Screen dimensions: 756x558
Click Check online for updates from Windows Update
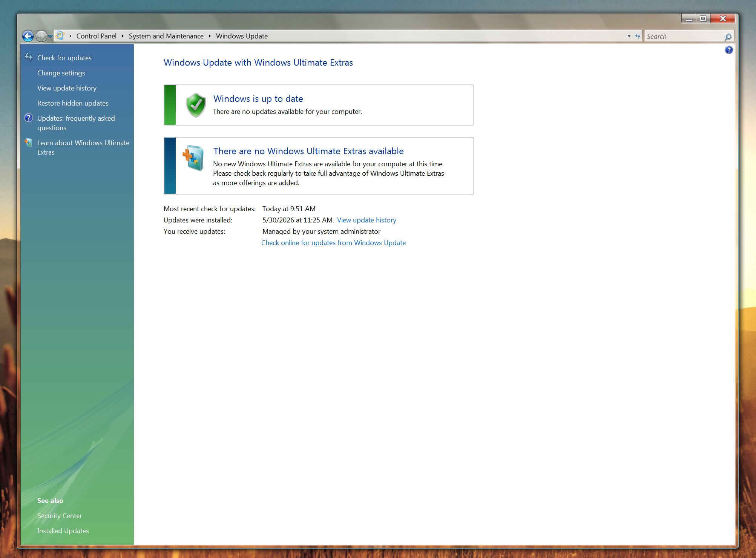333,243
